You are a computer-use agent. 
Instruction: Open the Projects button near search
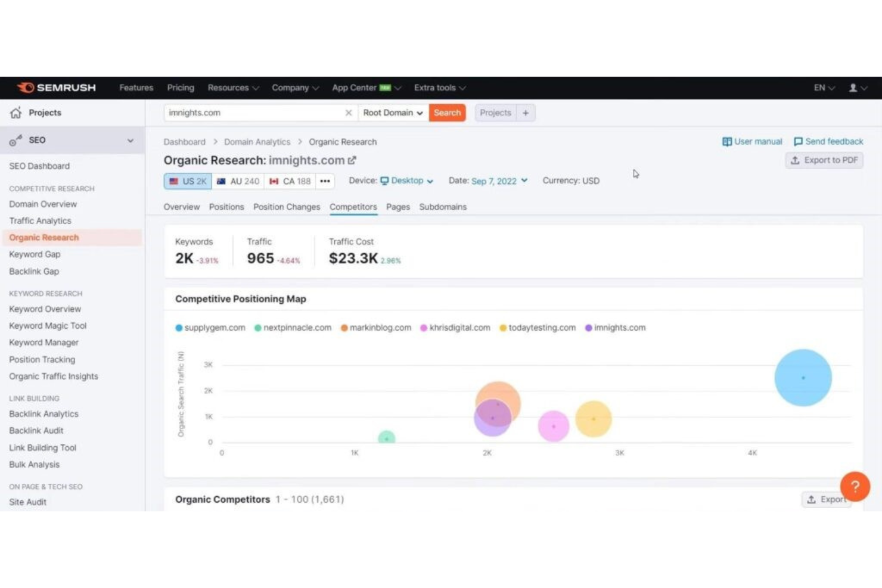(495, 113)
